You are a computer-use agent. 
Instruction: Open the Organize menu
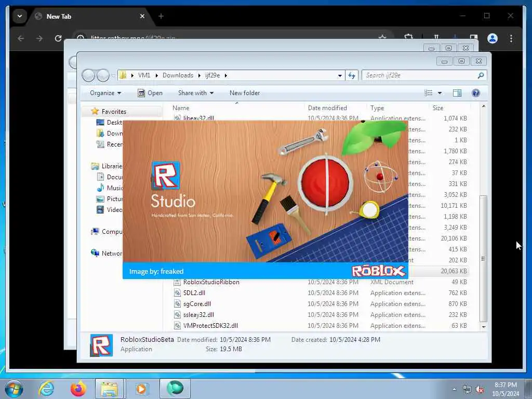click(105, 93)
